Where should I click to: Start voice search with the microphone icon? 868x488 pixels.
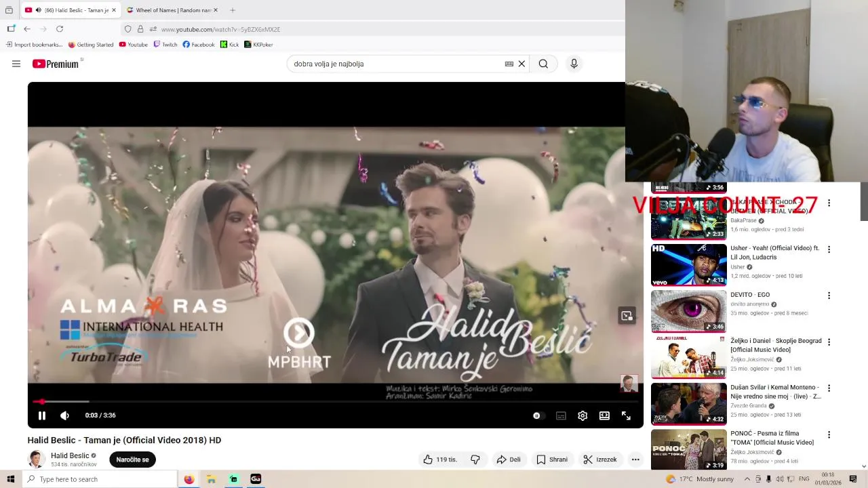tap(574, 64)
